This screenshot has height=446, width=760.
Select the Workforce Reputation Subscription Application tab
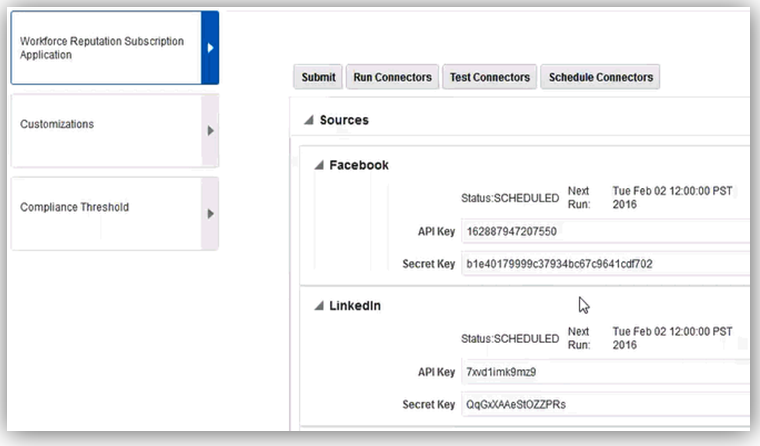point(103,48)
